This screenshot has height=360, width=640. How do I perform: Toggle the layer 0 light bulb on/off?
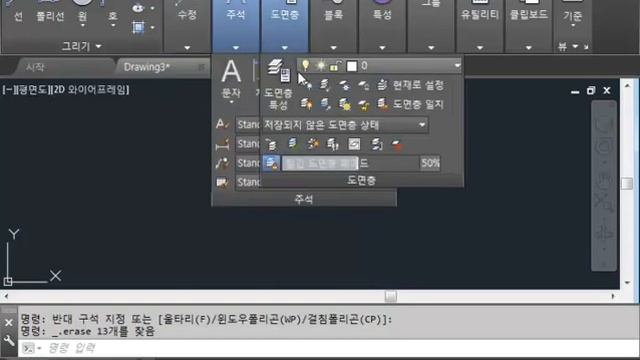[305, 65]
